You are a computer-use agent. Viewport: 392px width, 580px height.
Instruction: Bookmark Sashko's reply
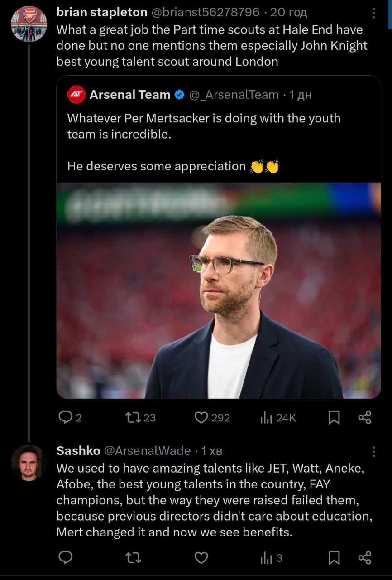point(334,558)
